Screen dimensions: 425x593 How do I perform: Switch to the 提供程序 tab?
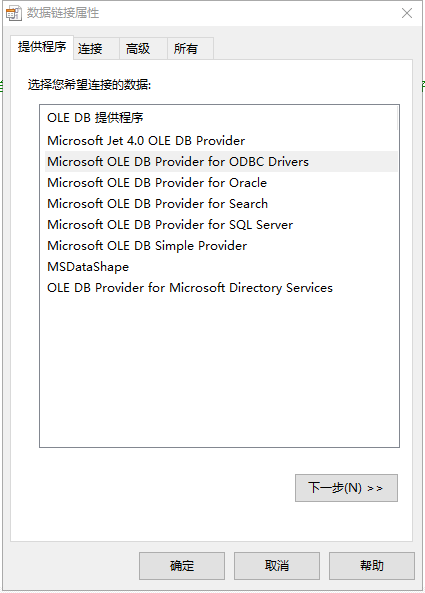[42, 47]
